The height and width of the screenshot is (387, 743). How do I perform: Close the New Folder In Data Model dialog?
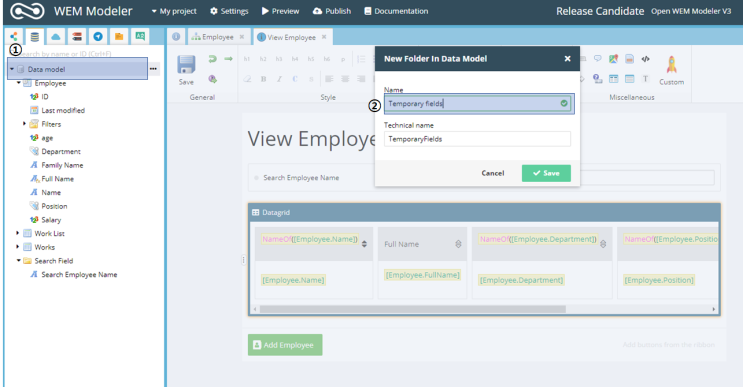[567, 59]
